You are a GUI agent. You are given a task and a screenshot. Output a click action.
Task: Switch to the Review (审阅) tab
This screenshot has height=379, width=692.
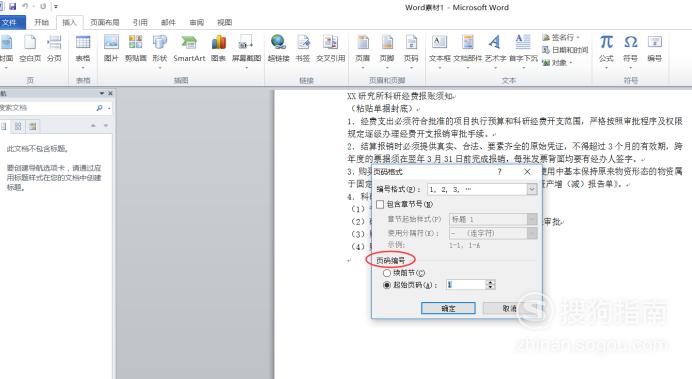click(196, 22)
